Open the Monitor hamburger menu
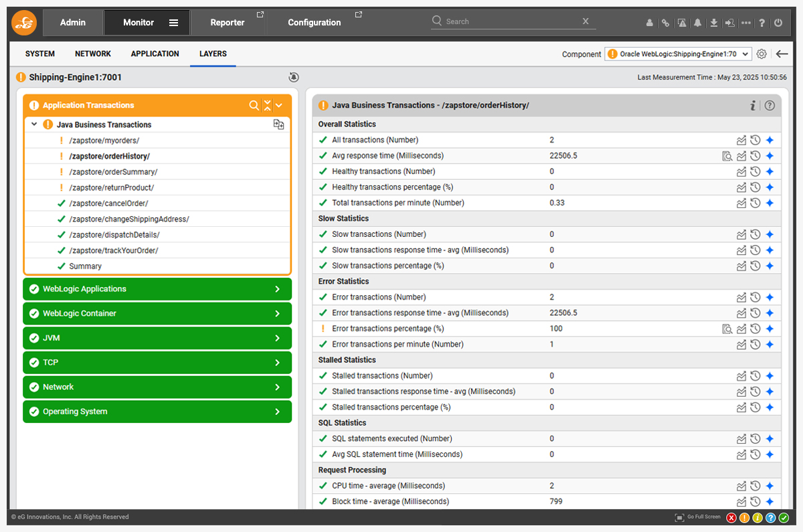803x532 pixels. coord(173,23)
